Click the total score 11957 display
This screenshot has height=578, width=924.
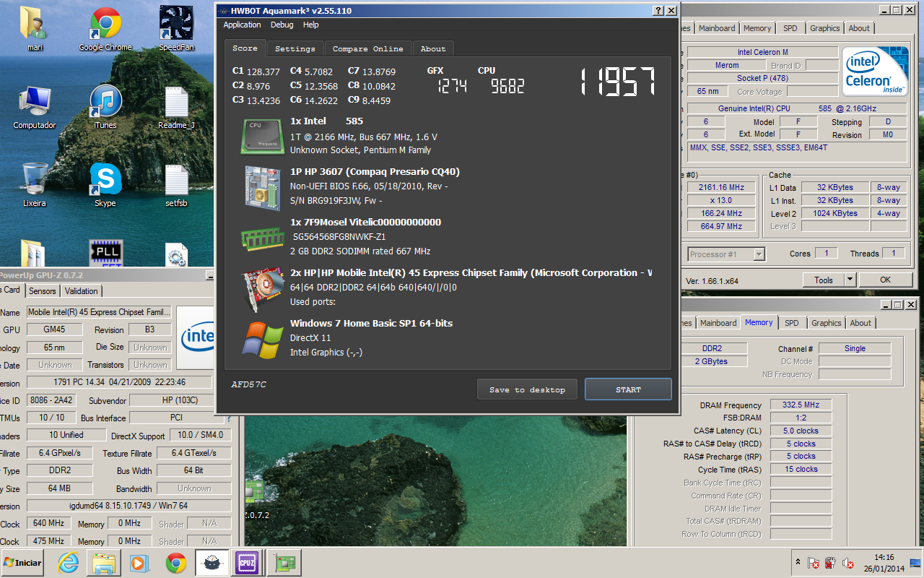coord(618,82)
